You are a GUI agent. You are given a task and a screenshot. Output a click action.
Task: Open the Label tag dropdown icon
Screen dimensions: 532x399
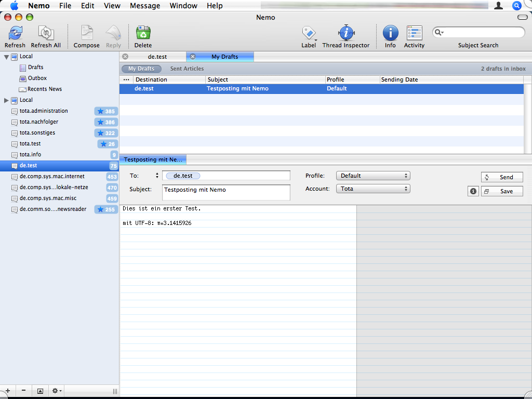(x=309, y=33)
